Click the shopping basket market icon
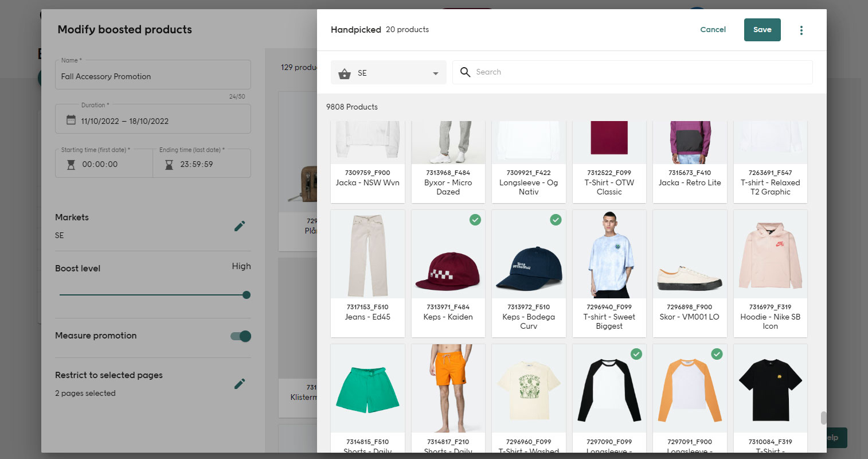The image size is (868, 459). (345, 73)
